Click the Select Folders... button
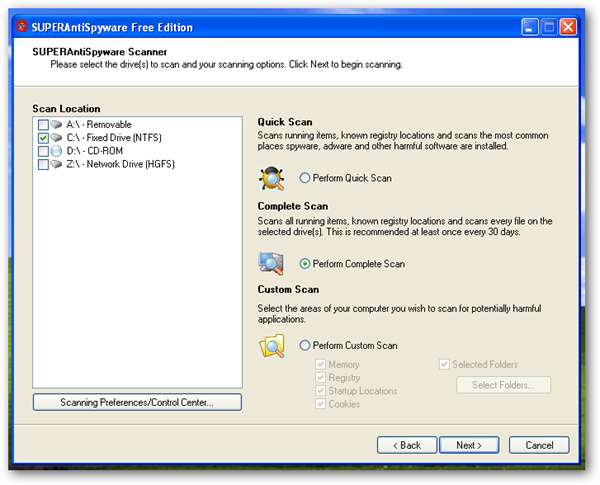This screenshot has height=485, width=600. 504,385
